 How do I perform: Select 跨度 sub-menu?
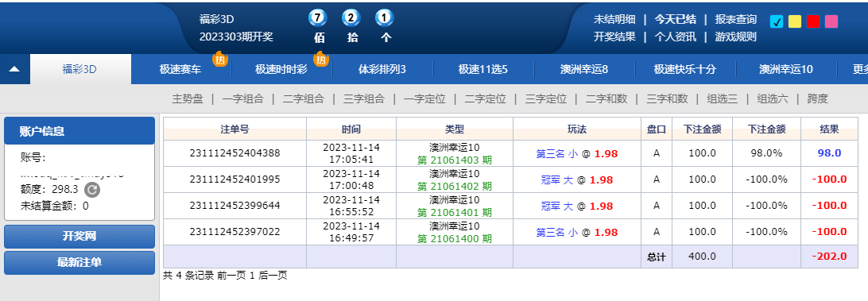click(818, 99)
